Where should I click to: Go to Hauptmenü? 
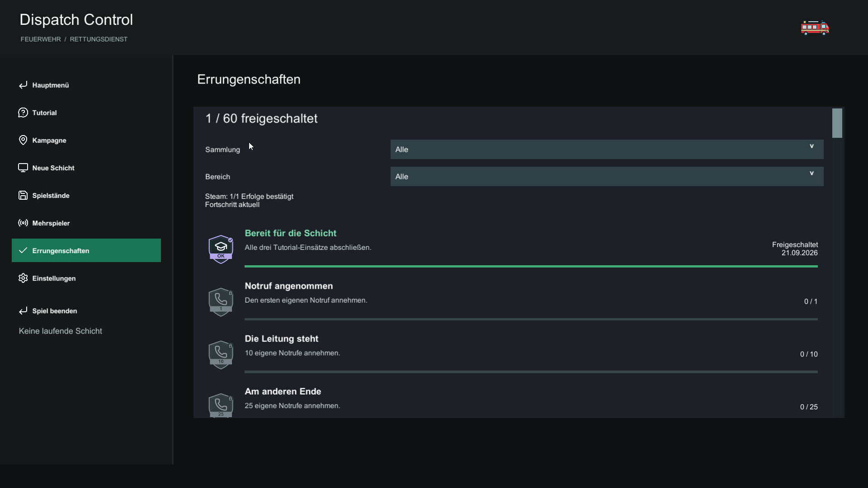coord(86,85)
